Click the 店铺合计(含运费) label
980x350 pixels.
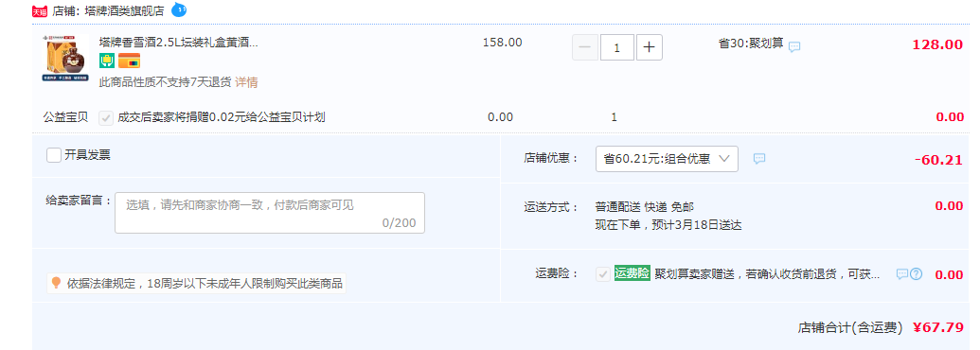pos(850,327)
